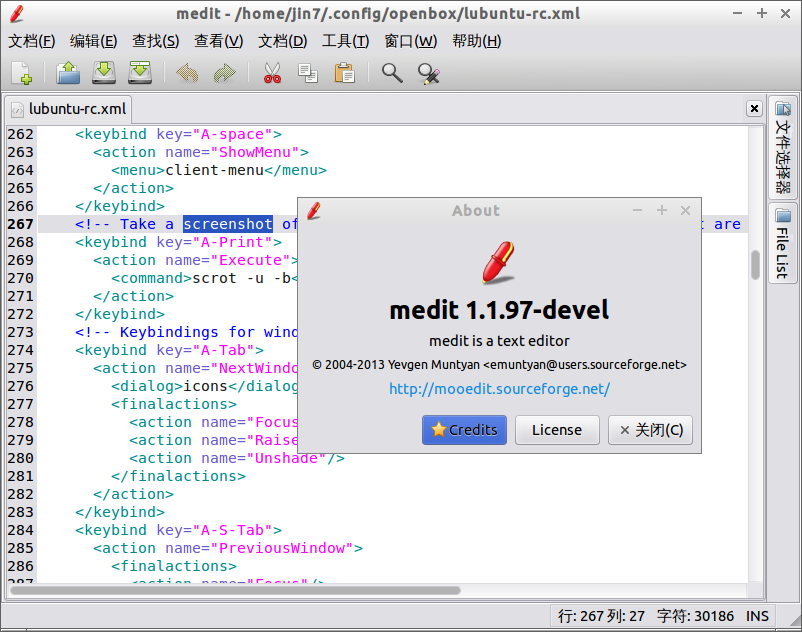Screen dimensions: 802x632
Task: Click the Copy toolbar icon
Action: coord(308,73)
